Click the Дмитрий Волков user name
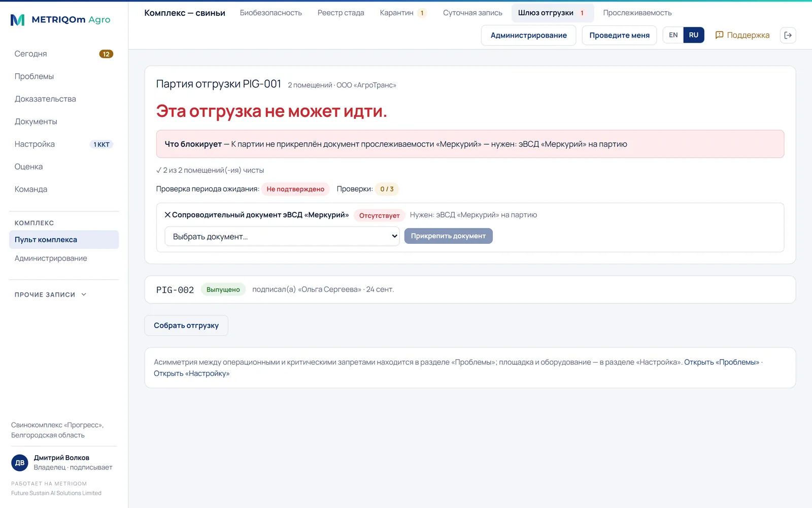The image size is (812, 508). [61, 458]
